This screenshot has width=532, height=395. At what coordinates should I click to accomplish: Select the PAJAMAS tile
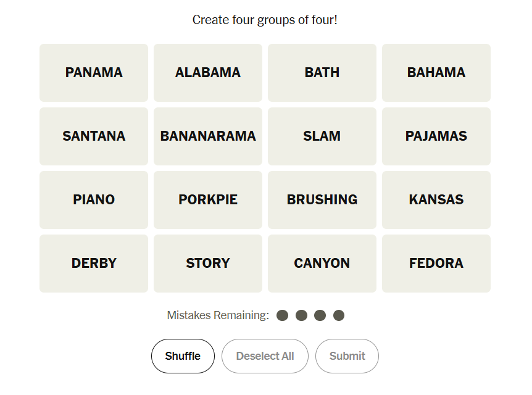436,136
